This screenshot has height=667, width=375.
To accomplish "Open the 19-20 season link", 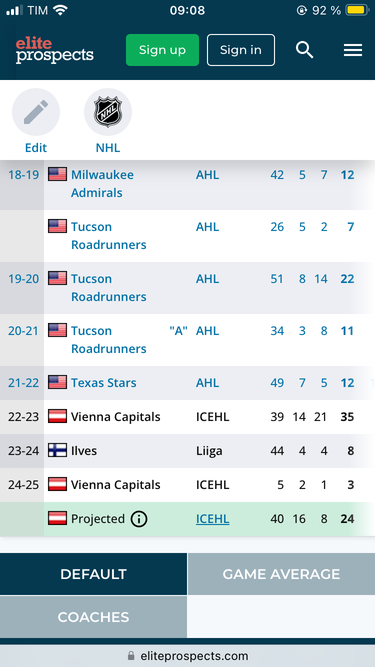I will click(23, 279).
